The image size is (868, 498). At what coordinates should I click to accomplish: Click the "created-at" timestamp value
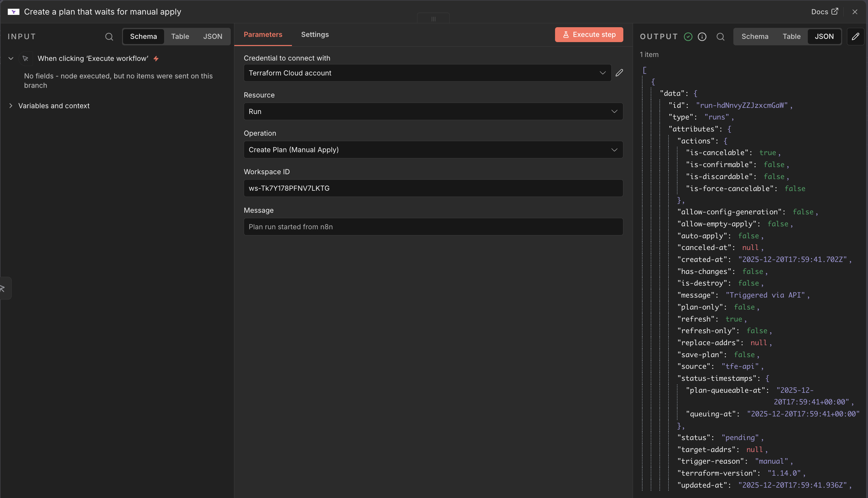792,259
